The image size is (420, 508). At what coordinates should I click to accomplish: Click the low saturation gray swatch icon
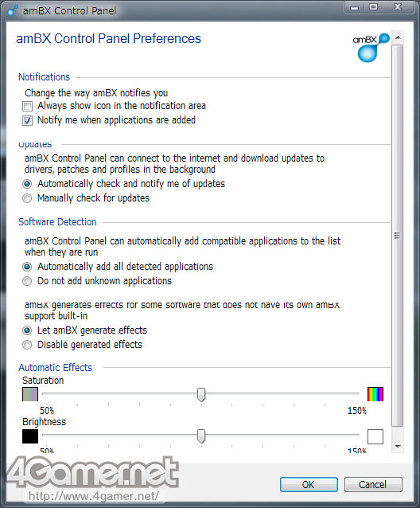[30, 394]
